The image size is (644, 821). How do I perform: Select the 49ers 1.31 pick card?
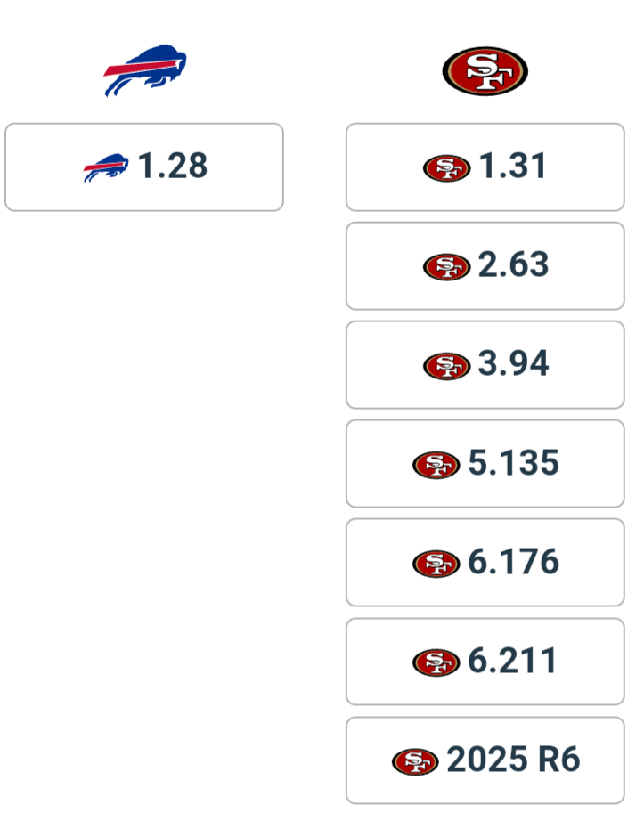[485, 167]
